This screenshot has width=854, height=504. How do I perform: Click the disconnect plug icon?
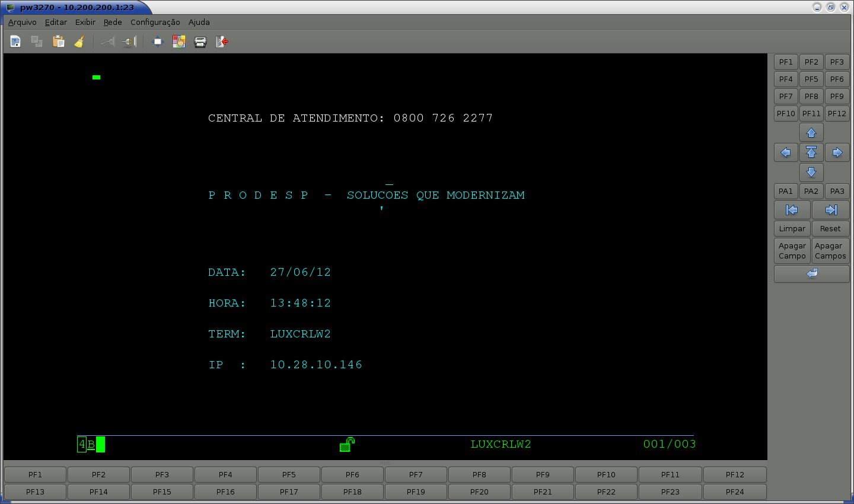point(129,42)
